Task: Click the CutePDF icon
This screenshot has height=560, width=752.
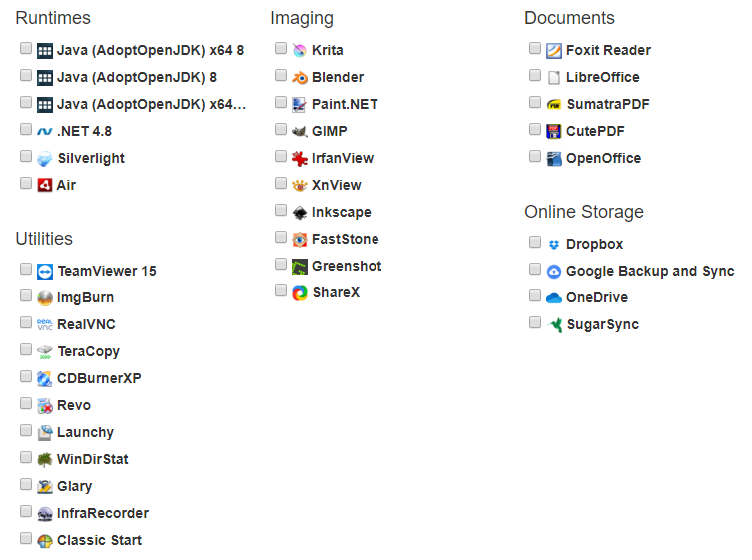Action: (554, 131)
